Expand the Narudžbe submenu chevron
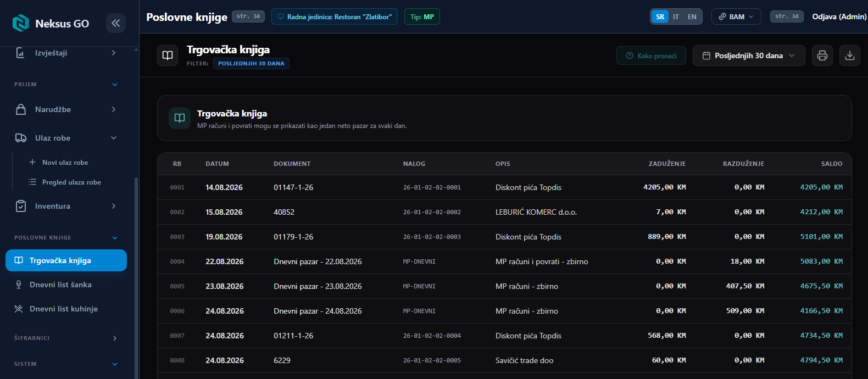The image size is (868, 379). click(x=114, y=109)
